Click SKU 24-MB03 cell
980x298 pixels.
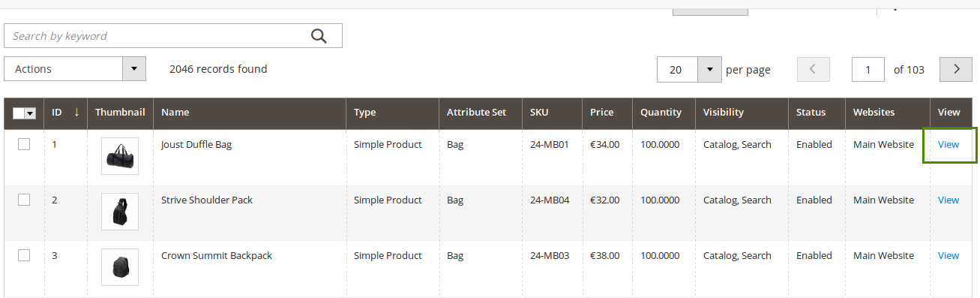coord(550,255)
